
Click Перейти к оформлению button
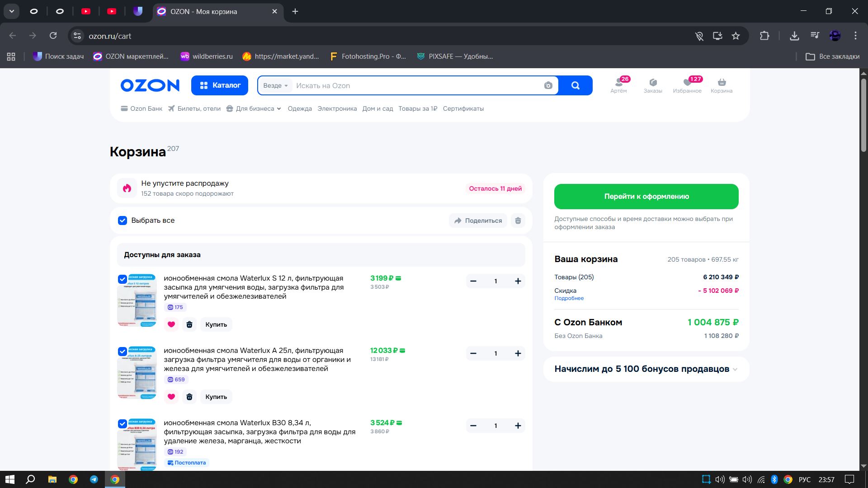pyautogui.click(x=646, y=197)
